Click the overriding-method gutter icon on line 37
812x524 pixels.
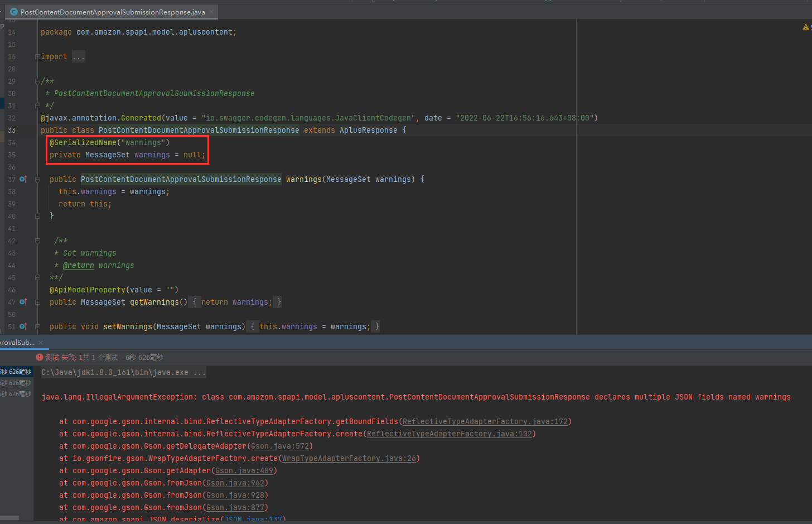[x=23, y=179]
